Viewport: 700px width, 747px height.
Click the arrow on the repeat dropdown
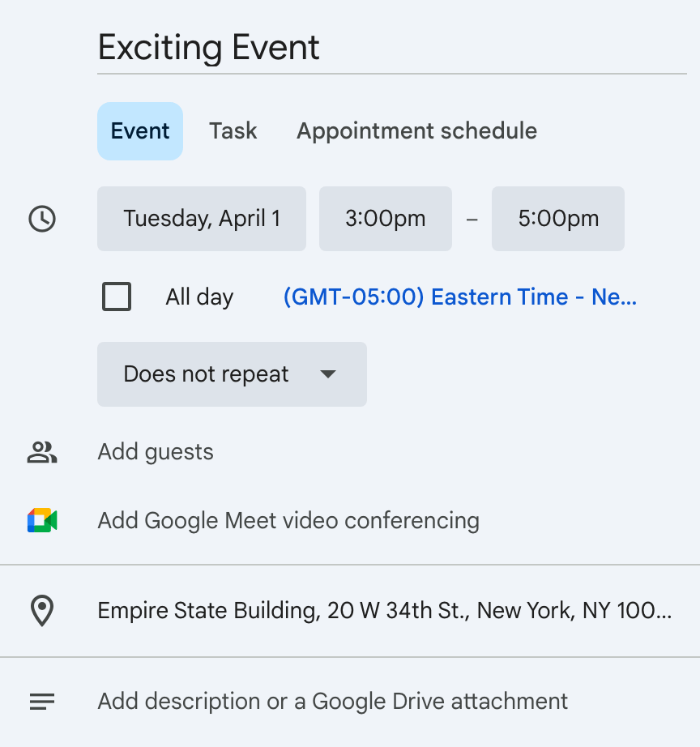[x=327, y=374]
